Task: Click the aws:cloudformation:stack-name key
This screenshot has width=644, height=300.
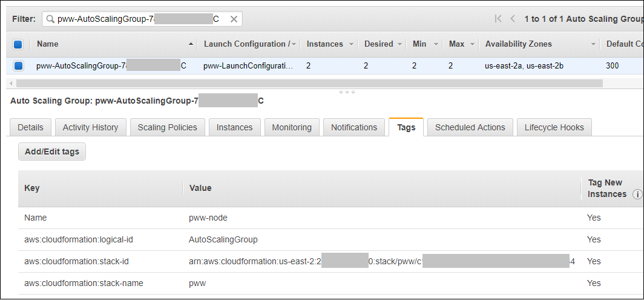Action: click(84, 283)
